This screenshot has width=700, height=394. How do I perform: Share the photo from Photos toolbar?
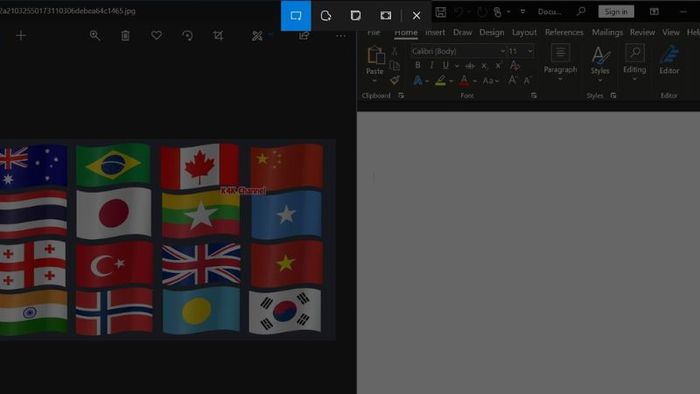point(304,35)
